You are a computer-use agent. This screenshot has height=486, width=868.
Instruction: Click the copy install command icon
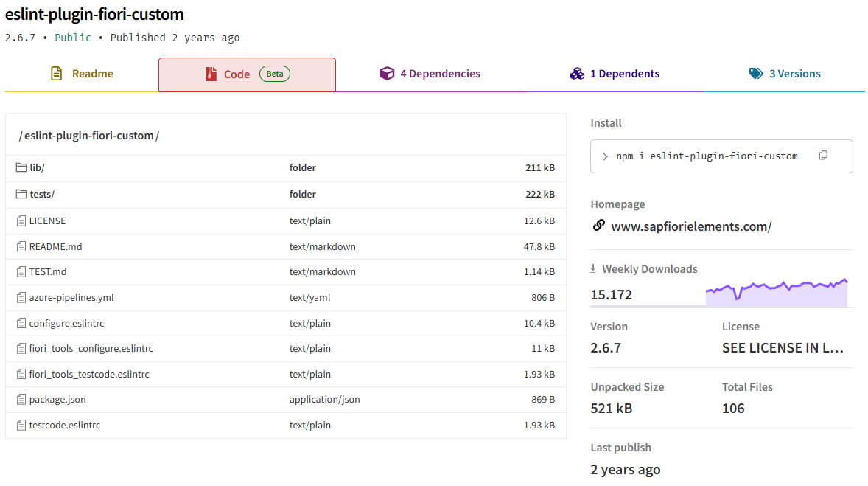[823, 155]
